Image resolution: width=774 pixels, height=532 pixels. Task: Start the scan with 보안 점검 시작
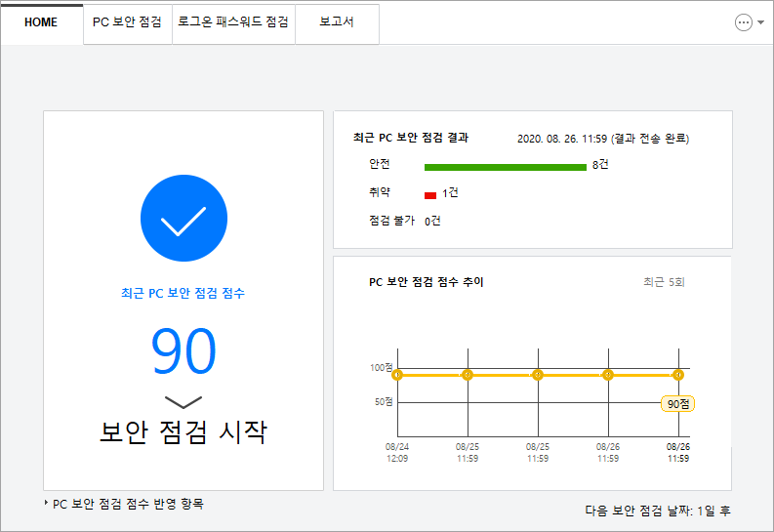pyautogui.click(x=183, y=432)
